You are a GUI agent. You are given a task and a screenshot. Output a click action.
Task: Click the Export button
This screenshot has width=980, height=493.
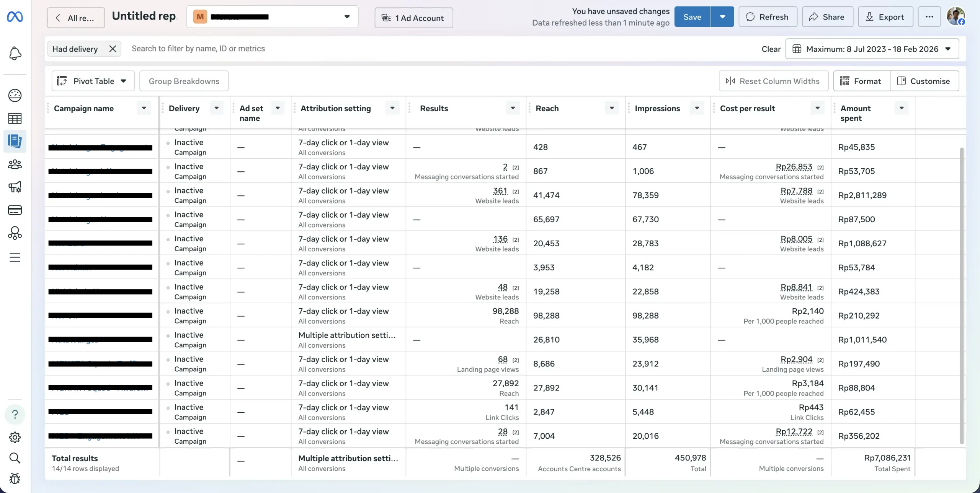tap(885, 17)
